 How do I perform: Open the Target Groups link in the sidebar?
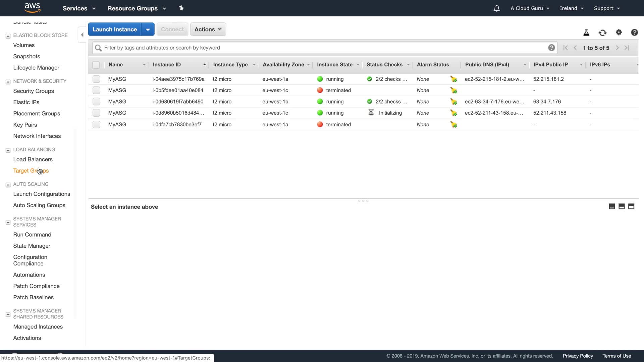(x=31, y=171)
